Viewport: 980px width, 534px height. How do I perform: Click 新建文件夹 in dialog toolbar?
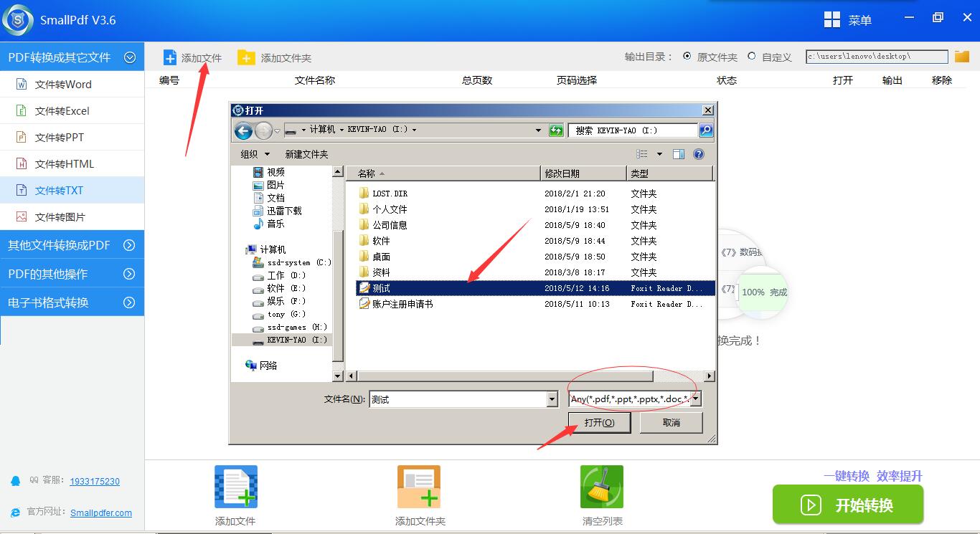tap(306, 154)
